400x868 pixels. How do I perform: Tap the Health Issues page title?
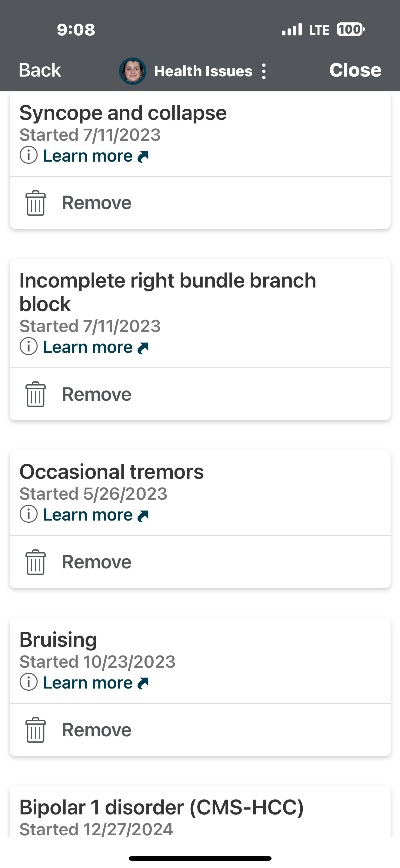[203, 71]
